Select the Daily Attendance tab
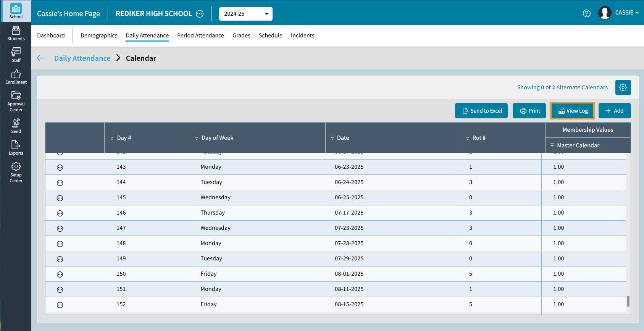Viewport: 644px width, 331px height. (147, 36)
